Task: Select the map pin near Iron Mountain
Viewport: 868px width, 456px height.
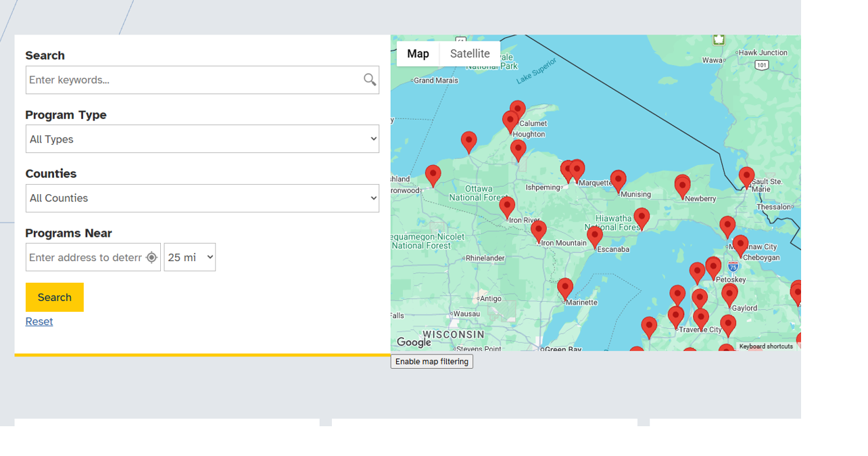Action: point(539,232)
